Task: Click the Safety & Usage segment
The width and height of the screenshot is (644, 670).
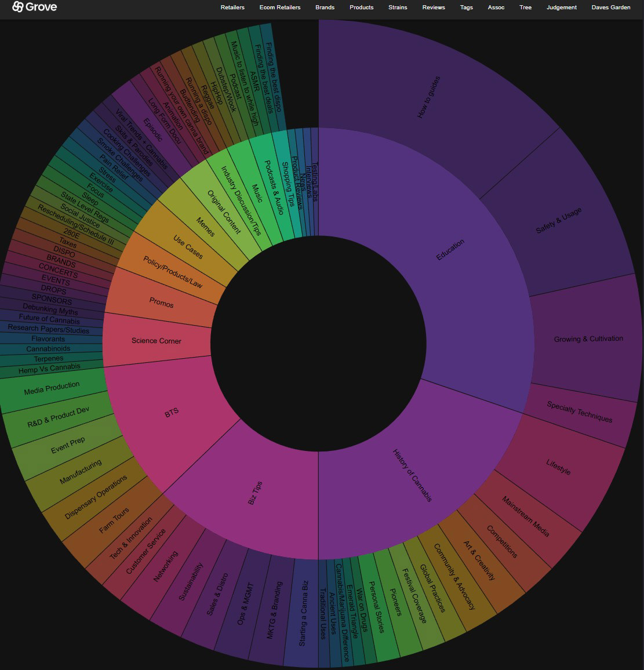Action: 559,220
